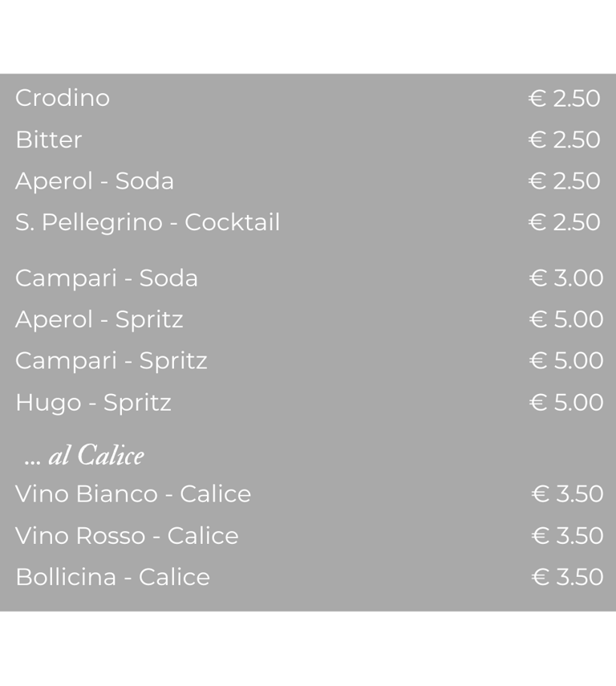Click the Bollicina - Calice item

(113, 577)
